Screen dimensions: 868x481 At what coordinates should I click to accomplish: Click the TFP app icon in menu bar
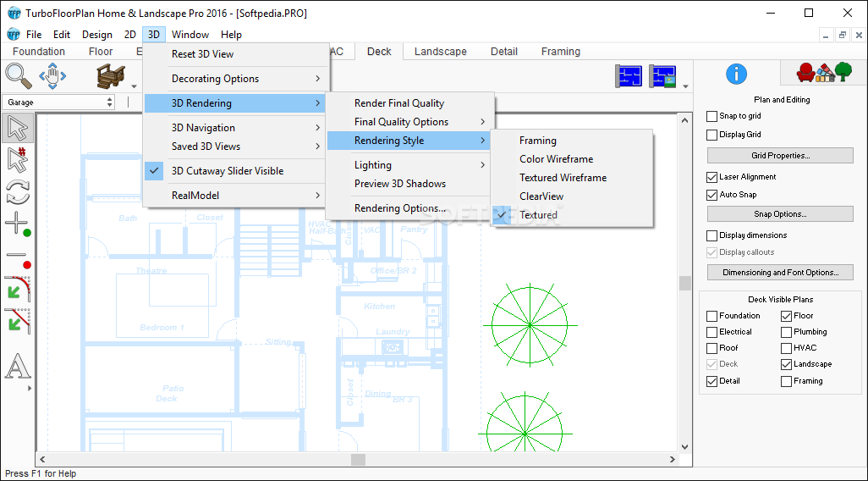[14, 35]
